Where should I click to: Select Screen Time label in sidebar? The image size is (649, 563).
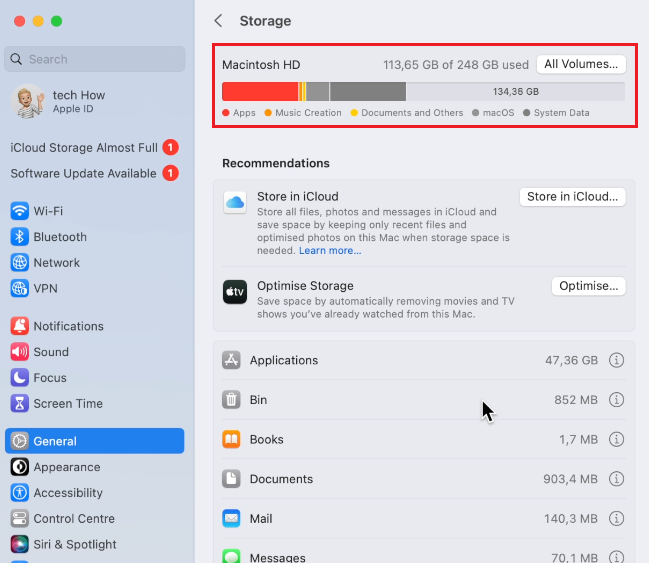[68, 404]
